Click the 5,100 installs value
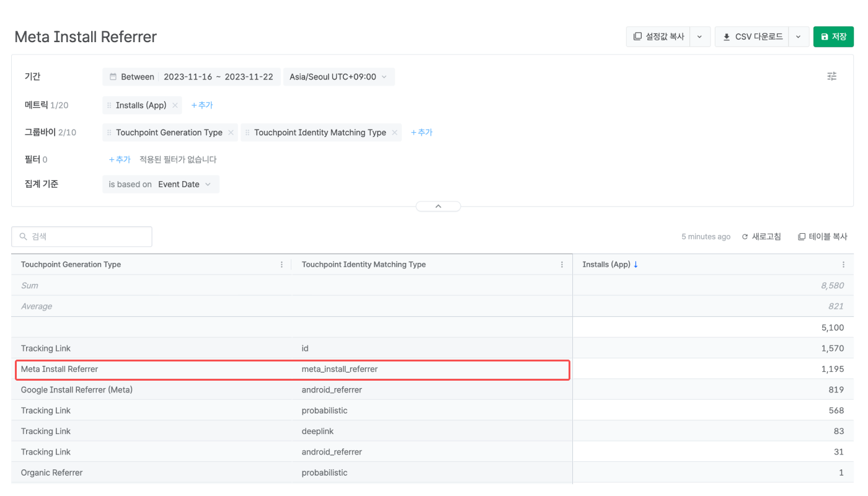This screenshot has width=868, height=496. coord(832,327)
